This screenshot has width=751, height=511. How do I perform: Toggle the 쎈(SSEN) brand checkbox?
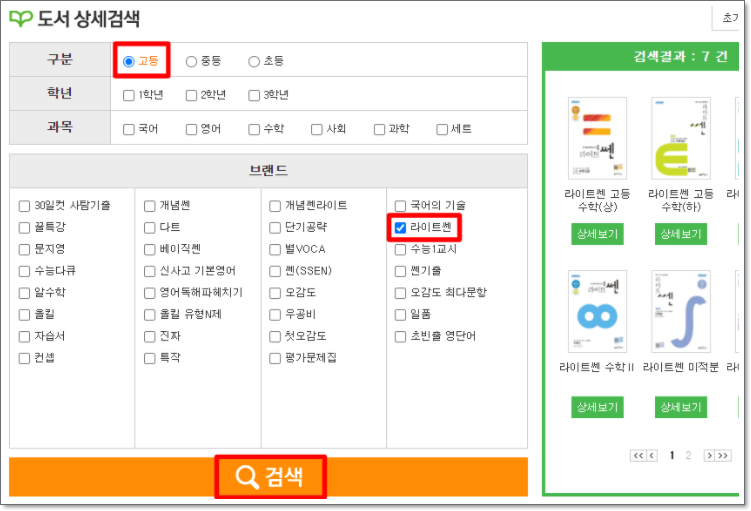coord(275,271)
